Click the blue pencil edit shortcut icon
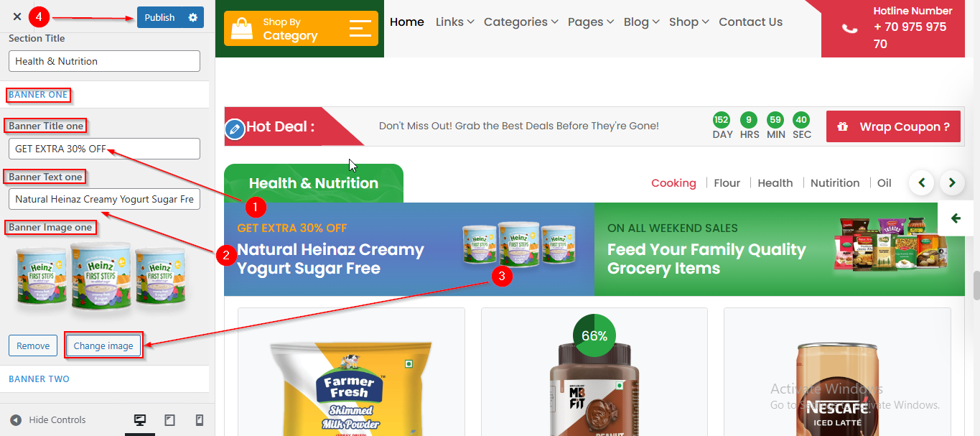The width and height of the screenshot is (980, 436). click(235, 129)
